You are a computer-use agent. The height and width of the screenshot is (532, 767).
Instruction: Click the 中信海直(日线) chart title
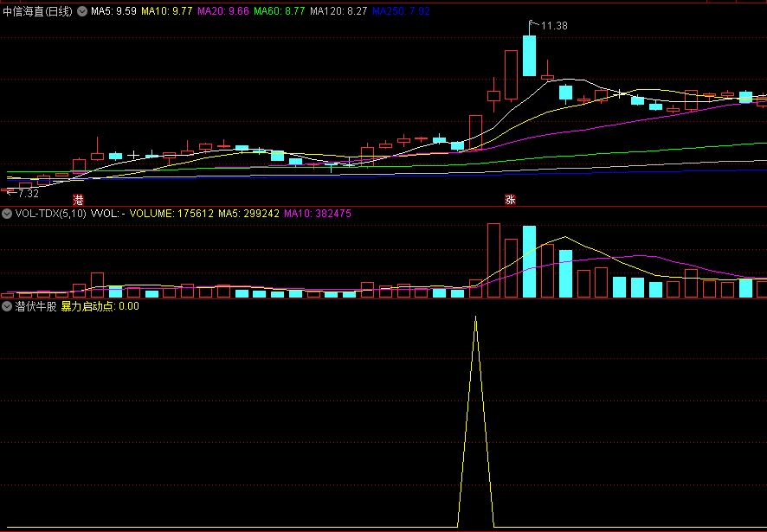pos(38,12)
